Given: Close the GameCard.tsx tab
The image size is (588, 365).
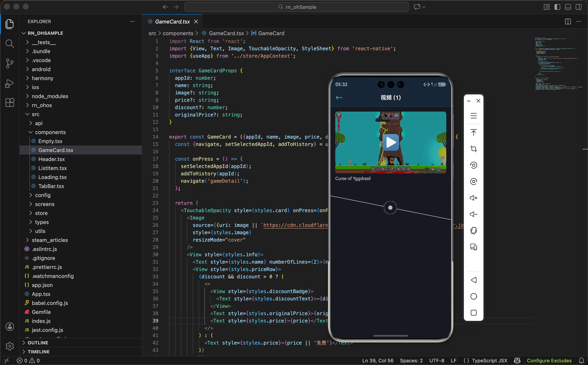Looking at the screenshot, I should coord(196,21).
